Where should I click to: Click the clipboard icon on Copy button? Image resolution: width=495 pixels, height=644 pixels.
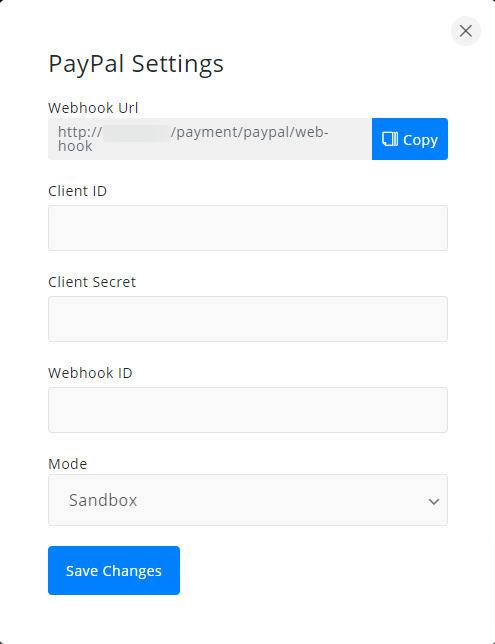(x=390, y=139)
